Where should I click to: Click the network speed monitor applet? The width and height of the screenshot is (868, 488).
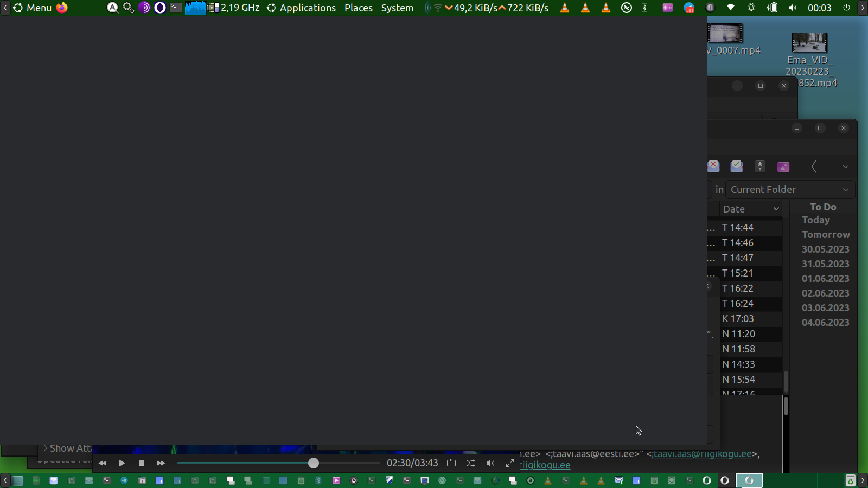(x=487, y=8)
